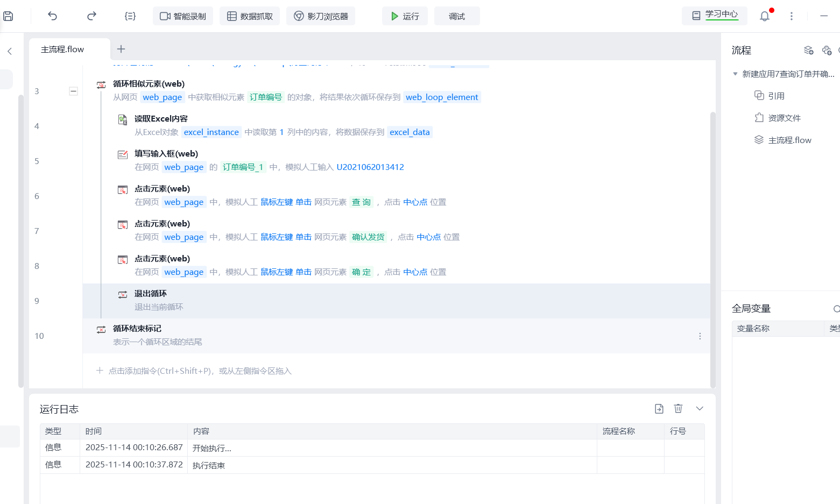This screenshot has width=840, height=504.
Task: Click the 点击元素 icon on line 7
Action: (x=123, y=224)
